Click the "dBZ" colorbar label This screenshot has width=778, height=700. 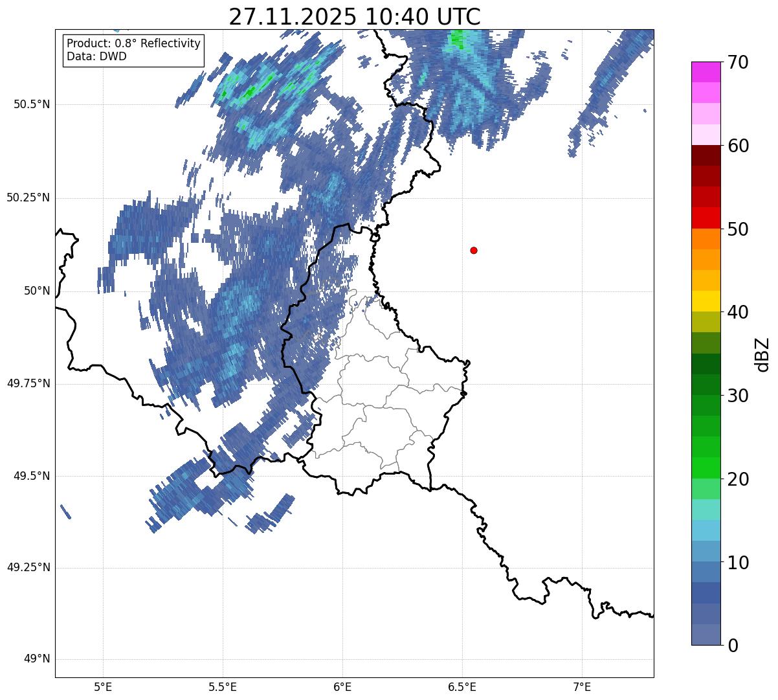(762, 354)
